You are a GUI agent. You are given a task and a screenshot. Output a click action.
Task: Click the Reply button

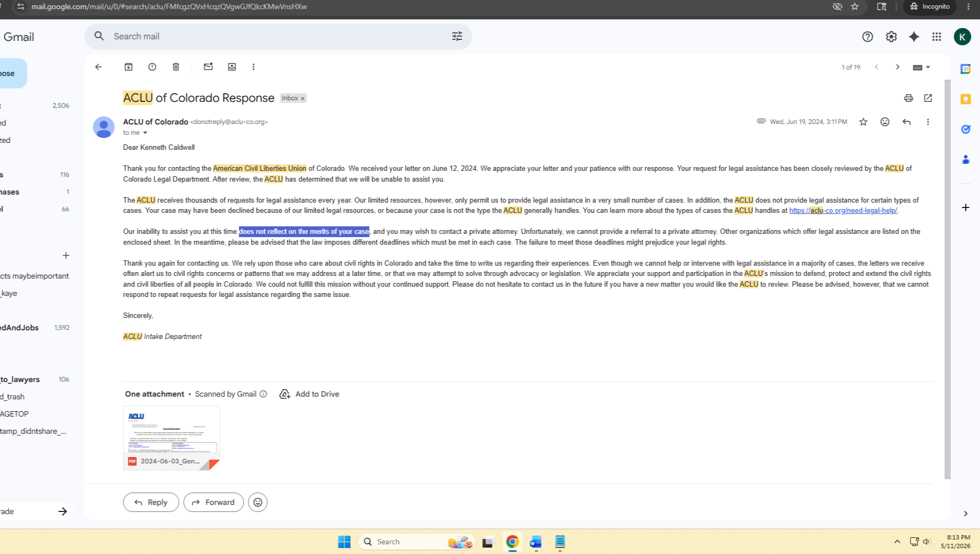pyautogui.click(x=151, y=502)
